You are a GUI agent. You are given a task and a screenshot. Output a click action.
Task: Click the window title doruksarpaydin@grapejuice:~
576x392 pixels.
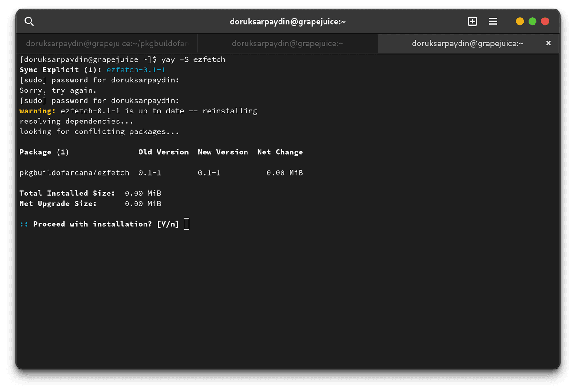pos(288,21)
